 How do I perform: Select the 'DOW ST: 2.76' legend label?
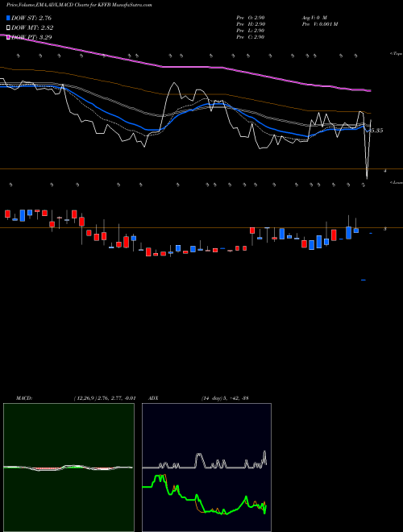(x=31, y=18)
